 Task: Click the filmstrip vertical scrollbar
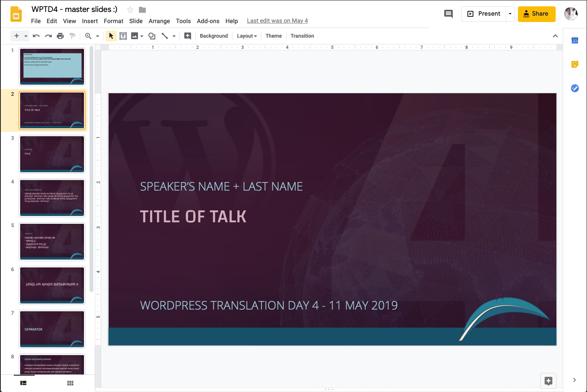pyautogui.click(x=91, y=169)
